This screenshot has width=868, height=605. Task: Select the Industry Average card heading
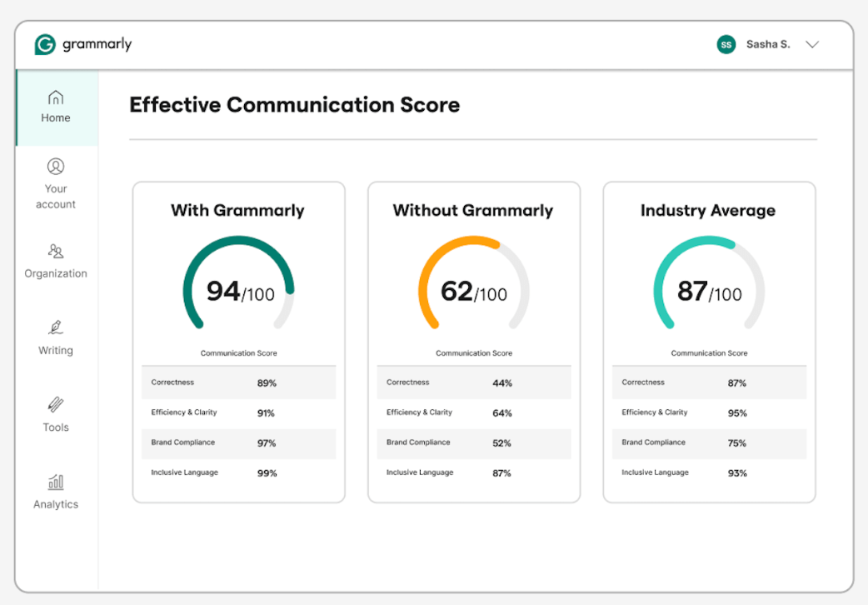click(708, 211)
